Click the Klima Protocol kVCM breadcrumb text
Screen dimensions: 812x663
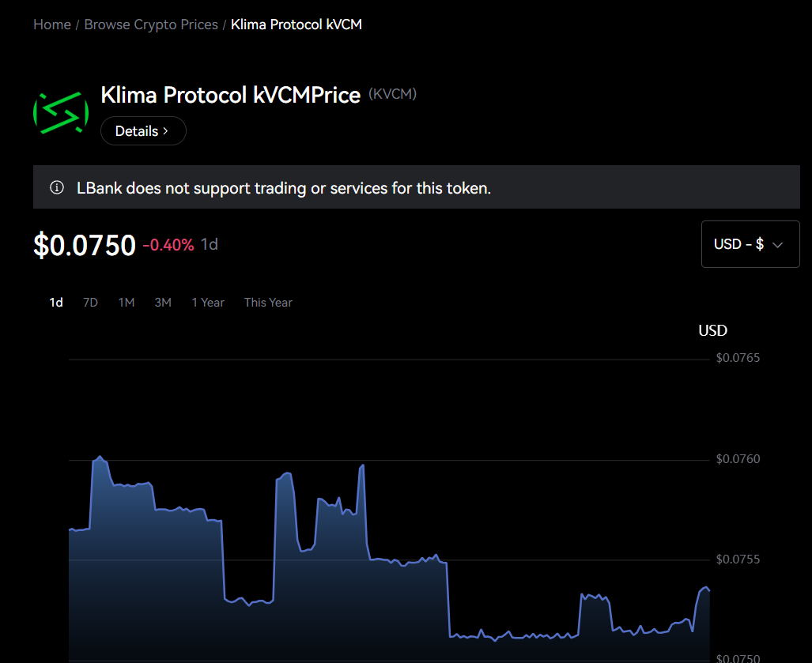[x=296, y=24]
